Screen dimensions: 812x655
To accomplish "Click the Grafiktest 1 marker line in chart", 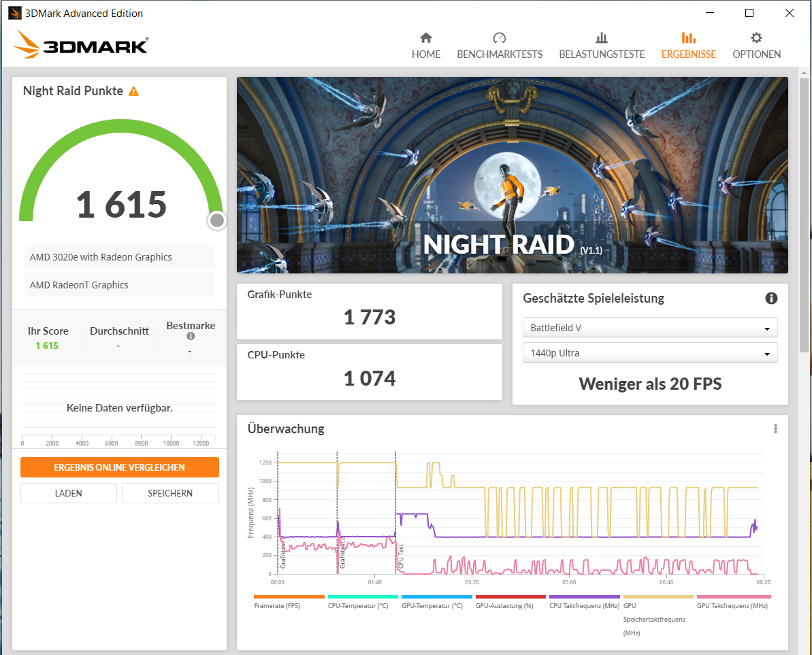I will tap(278, 512).
